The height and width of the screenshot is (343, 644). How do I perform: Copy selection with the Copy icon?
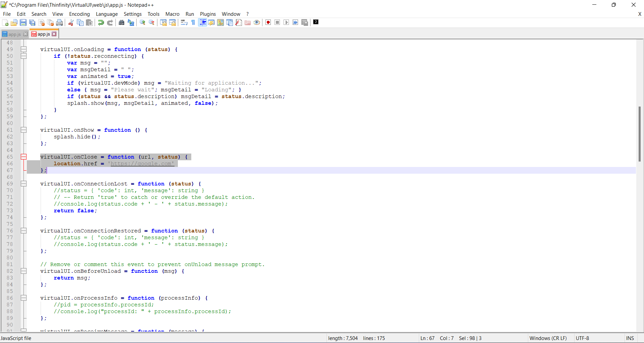80,23
